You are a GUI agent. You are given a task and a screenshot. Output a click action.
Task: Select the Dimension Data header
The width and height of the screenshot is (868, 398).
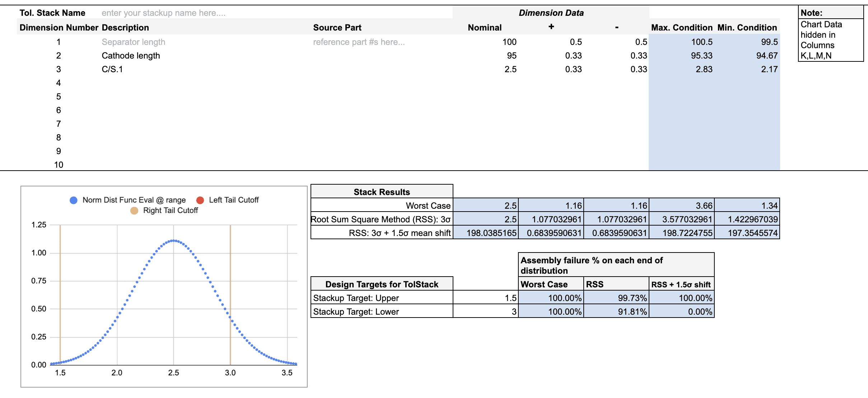551,13
